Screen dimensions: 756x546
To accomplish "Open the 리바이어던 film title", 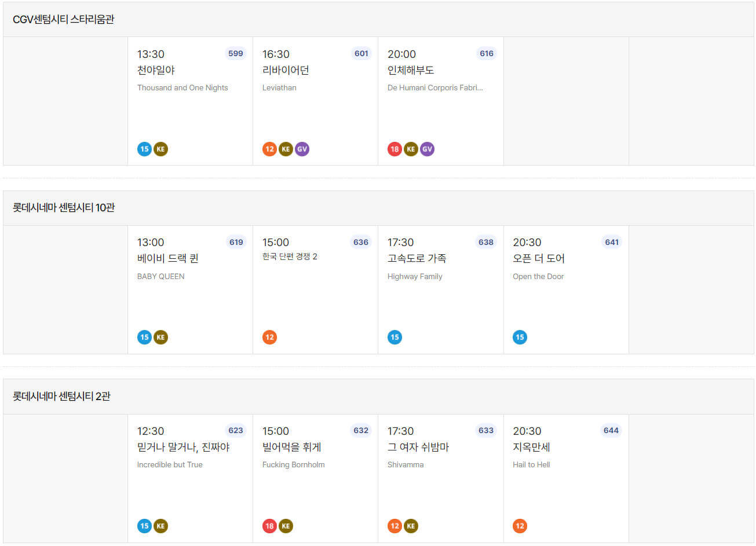I will click(286, 70).
